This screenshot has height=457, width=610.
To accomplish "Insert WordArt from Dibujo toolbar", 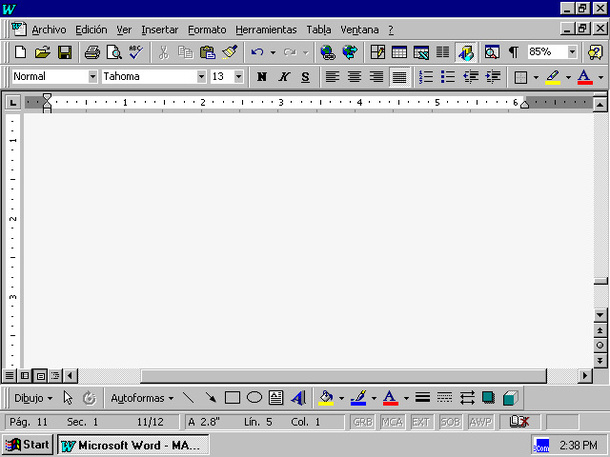I will (x=298, y=398).
